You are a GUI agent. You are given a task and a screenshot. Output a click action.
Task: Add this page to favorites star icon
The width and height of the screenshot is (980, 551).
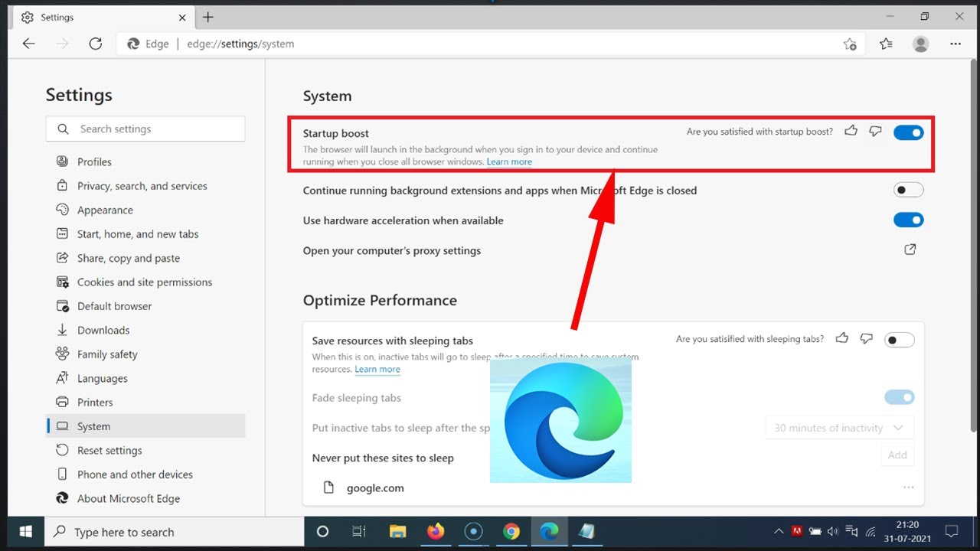[x=850, y=44]
